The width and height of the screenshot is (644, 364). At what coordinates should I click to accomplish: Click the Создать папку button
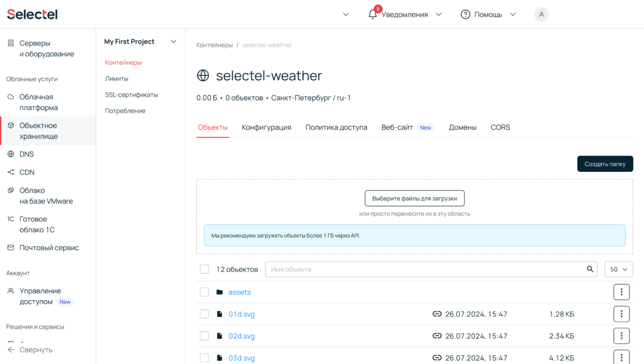coord(605,164)
